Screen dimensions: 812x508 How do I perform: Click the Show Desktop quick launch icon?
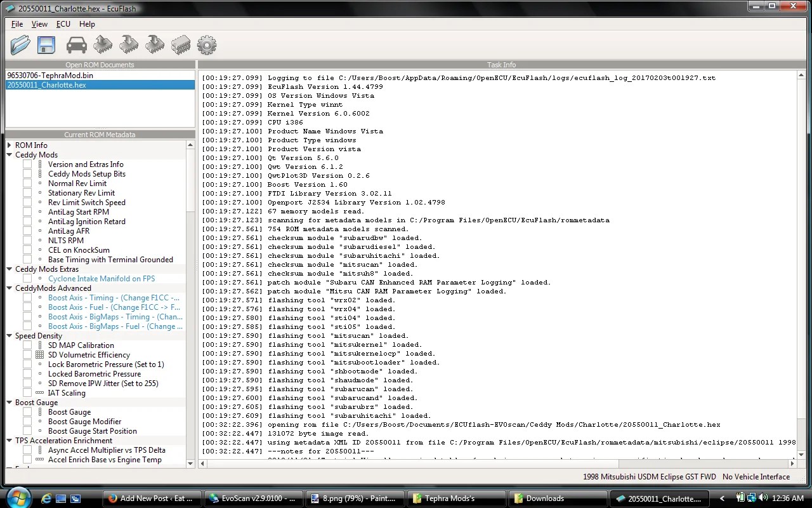61,498
